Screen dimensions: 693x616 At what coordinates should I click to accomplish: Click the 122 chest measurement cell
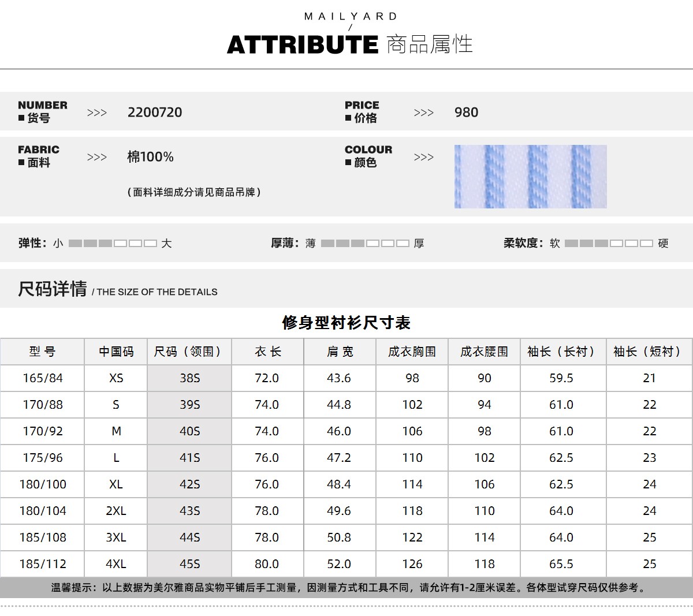pyautogui.click(x=412, y=537)
